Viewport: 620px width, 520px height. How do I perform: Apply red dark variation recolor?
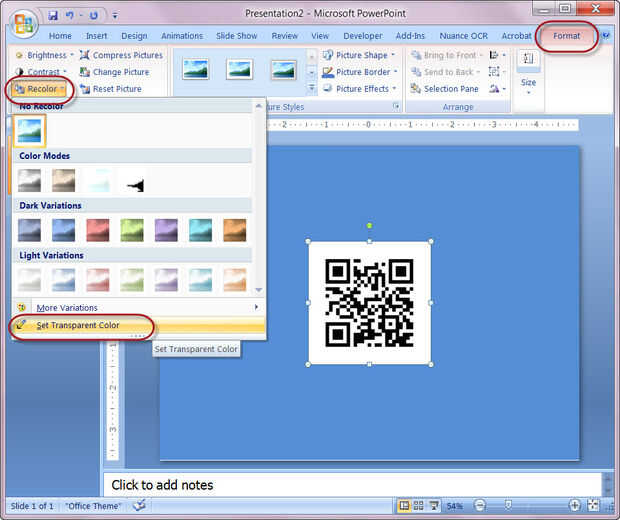[98, 230]
